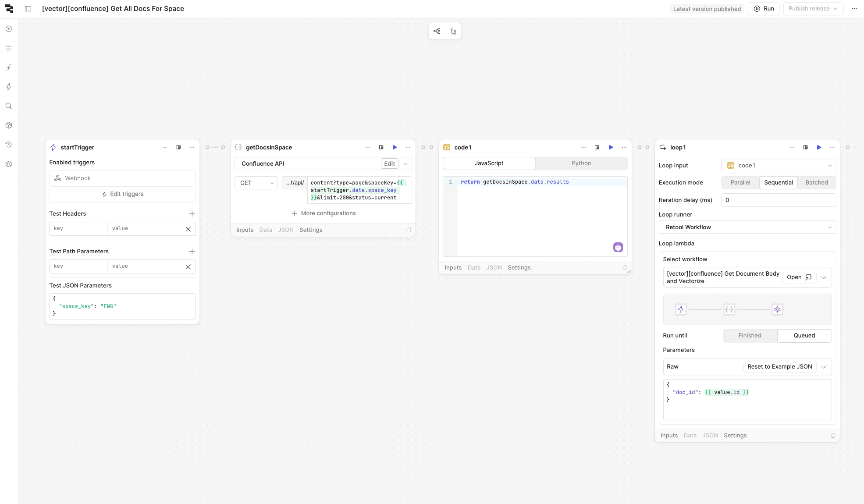
Task: Click the Iteration delay input field
Action: 778,200
